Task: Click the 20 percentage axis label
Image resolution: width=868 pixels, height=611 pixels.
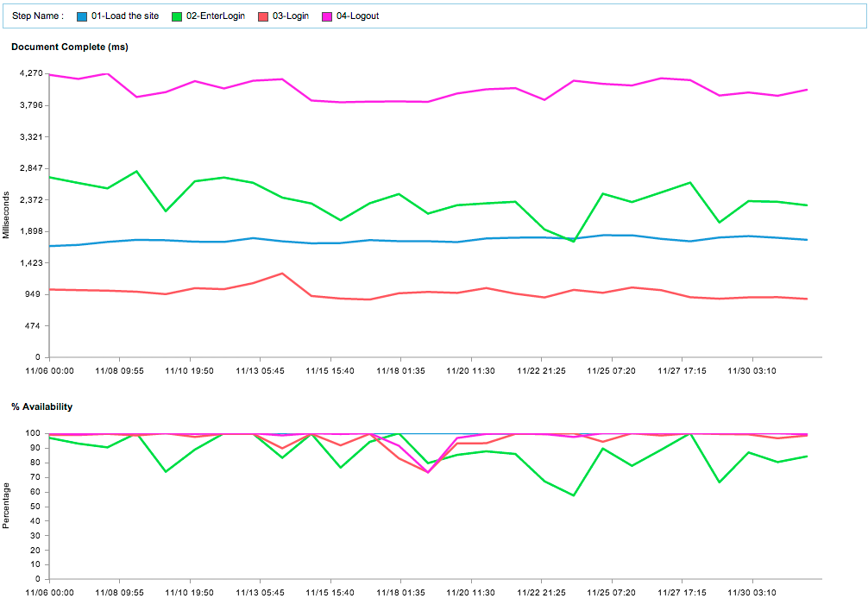Action: click(36, 550)
